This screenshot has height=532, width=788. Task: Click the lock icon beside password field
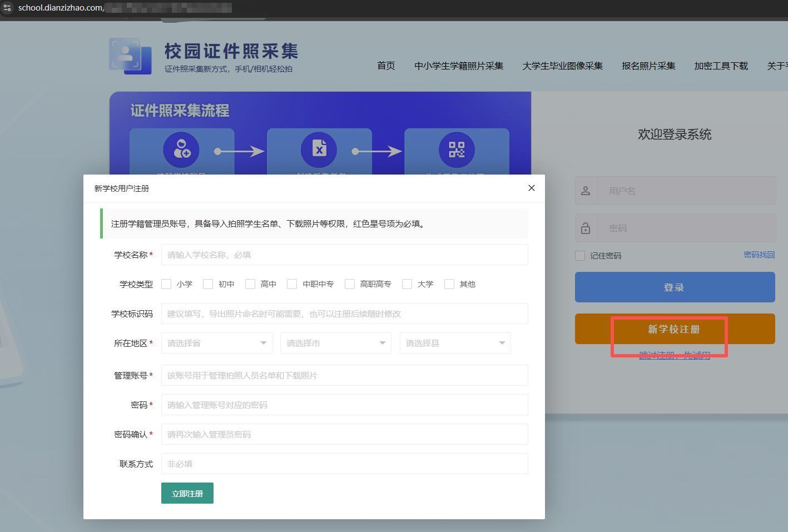pyautogui.click(x=586, y=228)
